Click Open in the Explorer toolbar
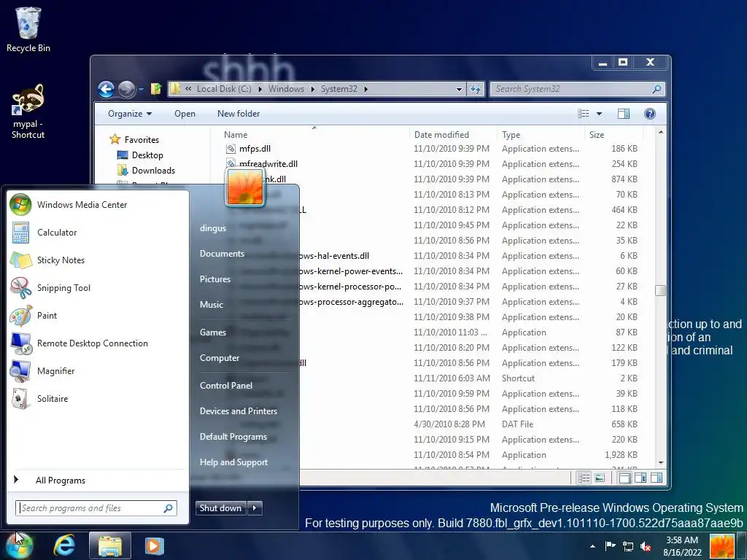The image size is (747, 560). [x=185, y=113]
